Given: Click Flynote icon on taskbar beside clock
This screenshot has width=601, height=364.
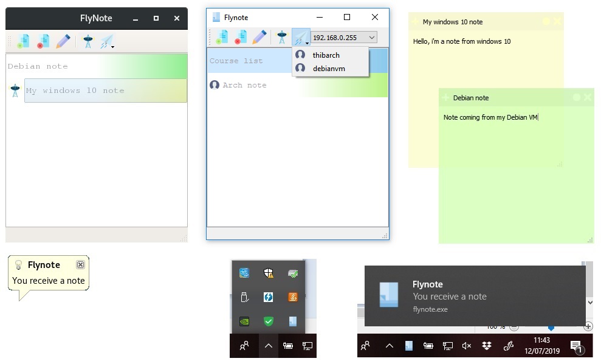Looking at the screenshot, I should pos(408,346).
